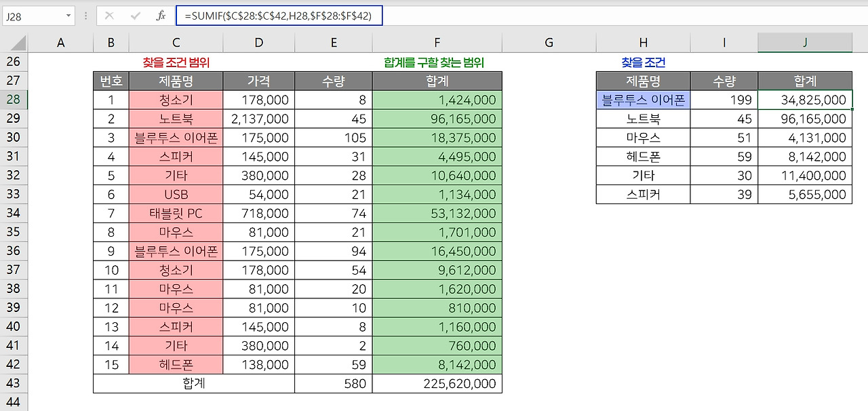Screen dimensions: 868x411
Task: Click the grand total cell 225,620,000
Action: pyautogui.click(x=437, y=384)
